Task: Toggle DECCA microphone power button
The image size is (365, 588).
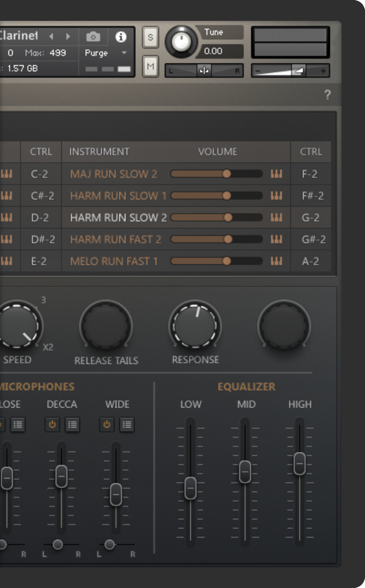Action: [52, 425]
